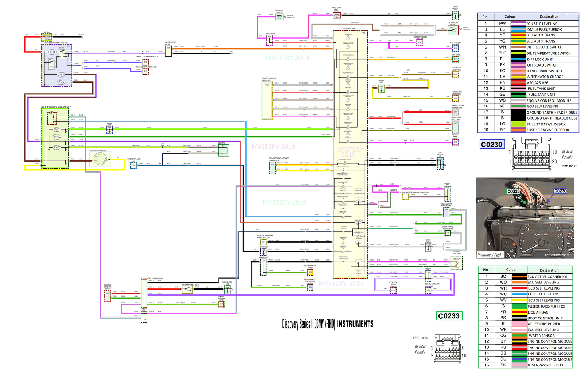The width and height of the screenshot is (588, 379).
Task: Click the solid green G swatch in the C0233 table
Action: (x=519, y=306)
